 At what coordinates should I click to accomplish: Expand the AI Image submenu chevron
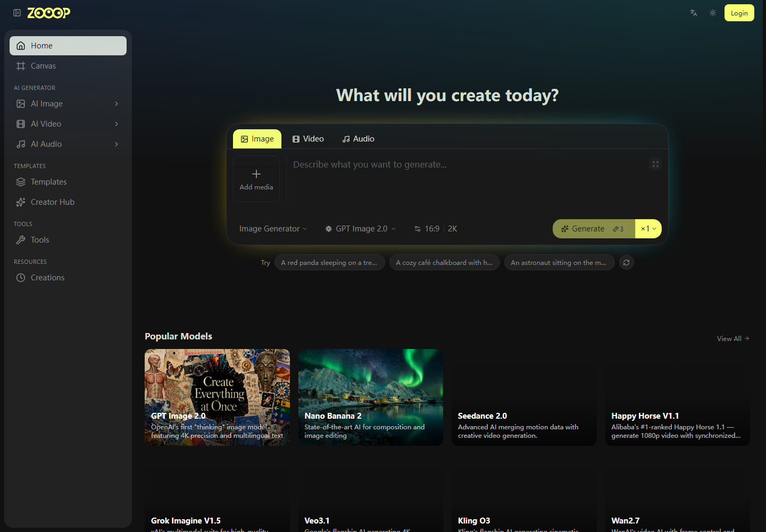[x=116, y=104]
